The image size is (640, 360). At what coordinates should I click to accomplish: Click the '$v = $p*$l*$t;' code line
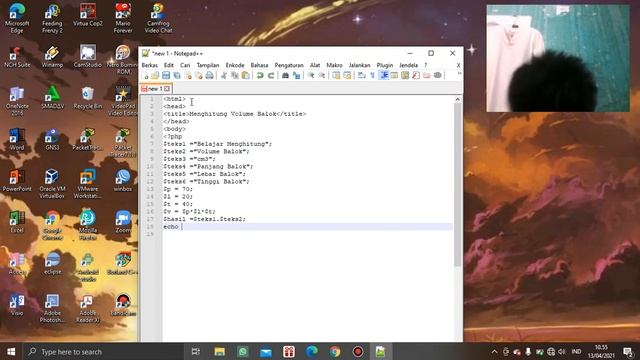click(189, 211)
